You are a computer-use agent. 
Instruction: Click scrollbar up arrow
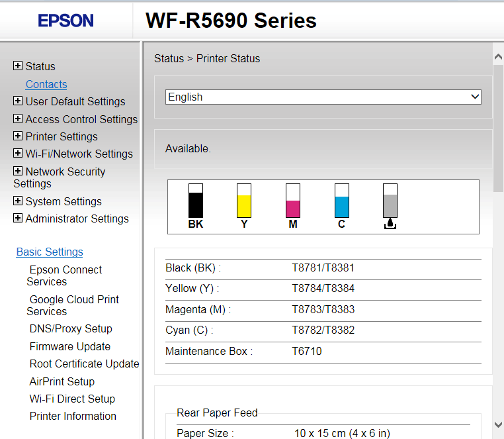(x=498, y=57)
